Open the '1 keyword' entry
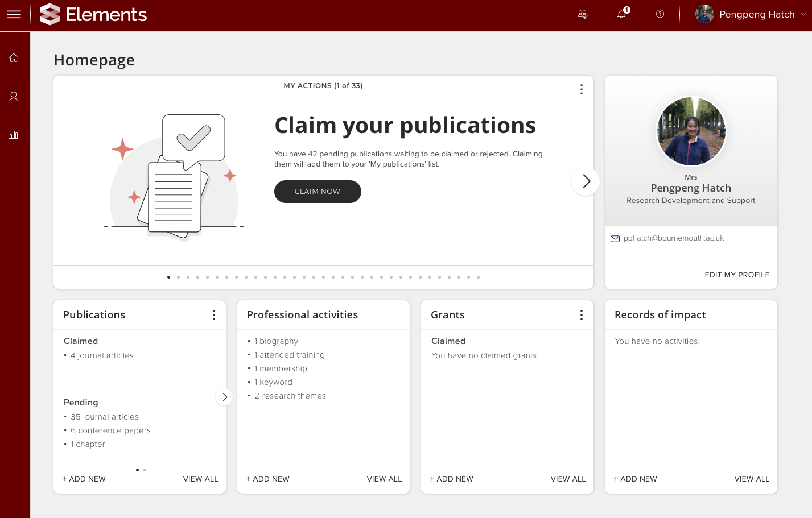The height and width of the screenshot is (518, 812). (273, 382)
